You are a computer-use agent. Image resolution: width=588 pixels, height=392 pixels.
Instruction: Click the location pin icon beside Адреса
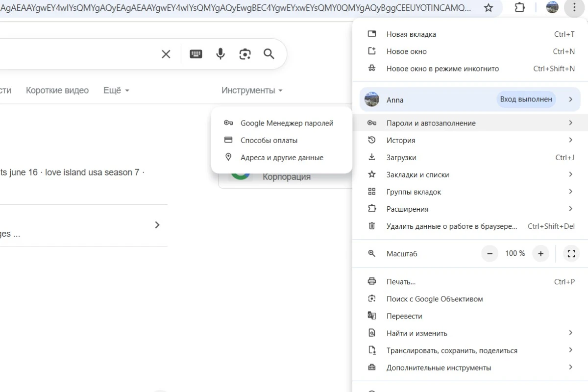point(228,157)
